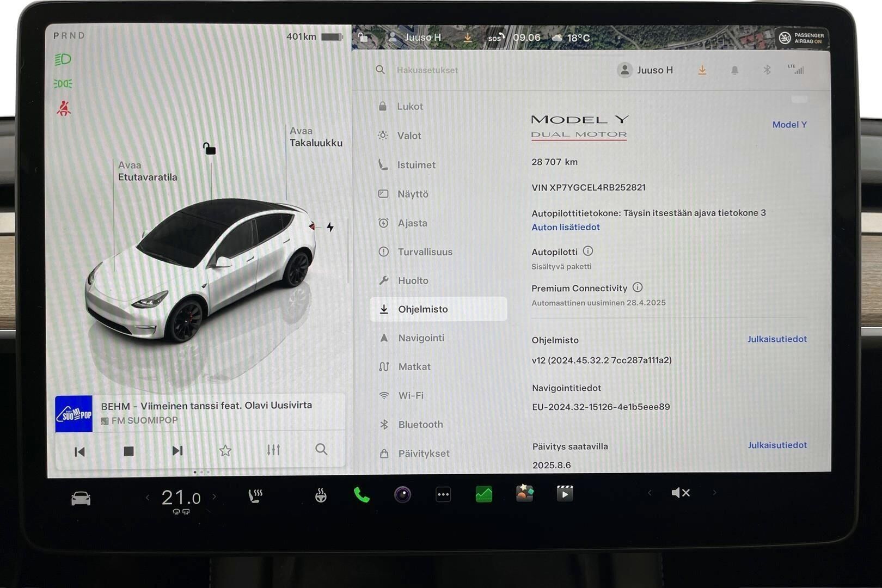Open the green energy graph app

pos(483,494)
